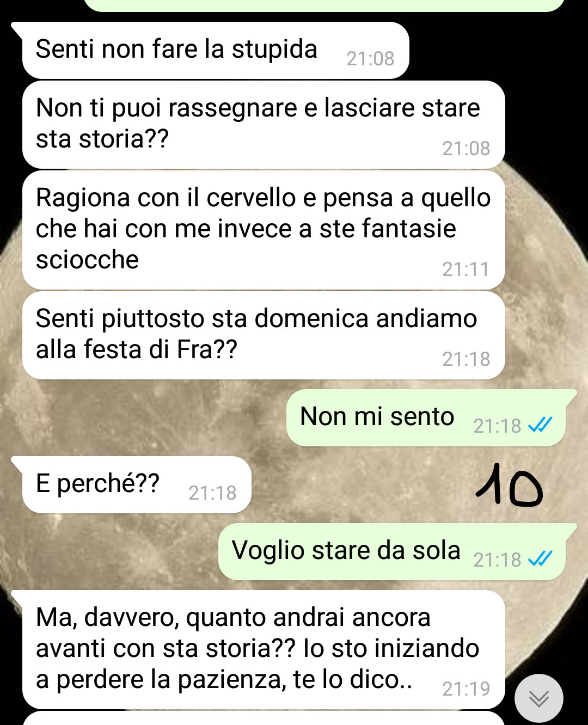This screenshot has height=725, width=588.
Task: Tap the 21:18 timestamp on 'Non mi sento'
Action: pos(497,426)
